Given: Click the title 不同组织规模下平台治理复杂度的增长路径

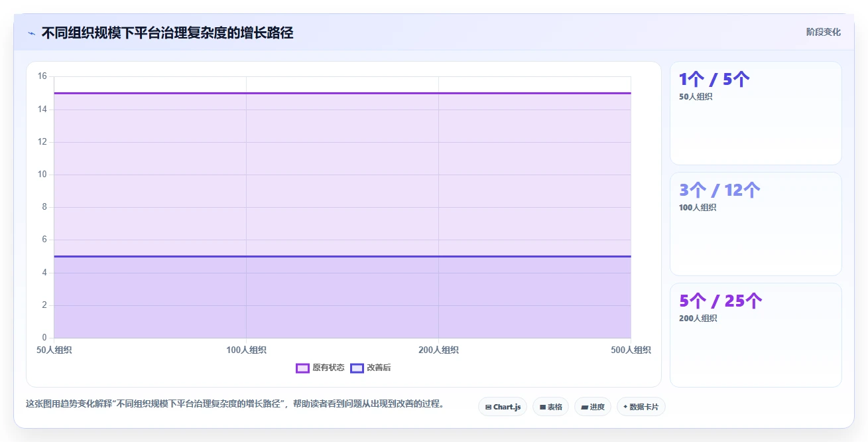Looking at the screenshot, I should tap(167, 33).
